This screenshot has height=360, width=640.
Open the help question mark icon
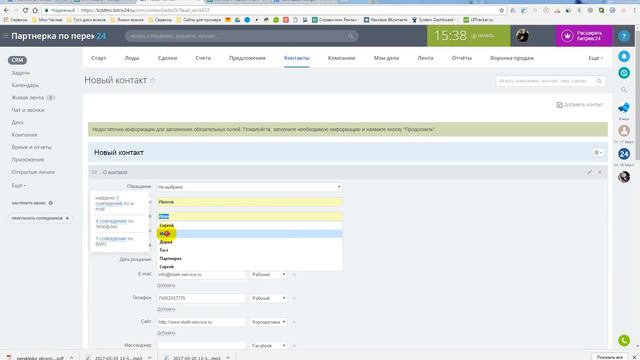pos(624,36)
